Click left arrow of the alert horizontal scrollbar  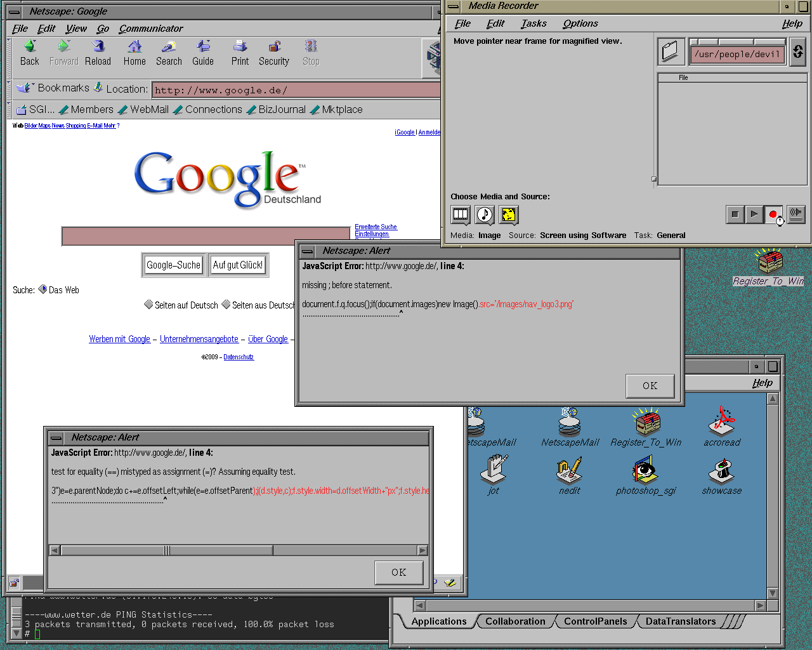pos(55,550)
